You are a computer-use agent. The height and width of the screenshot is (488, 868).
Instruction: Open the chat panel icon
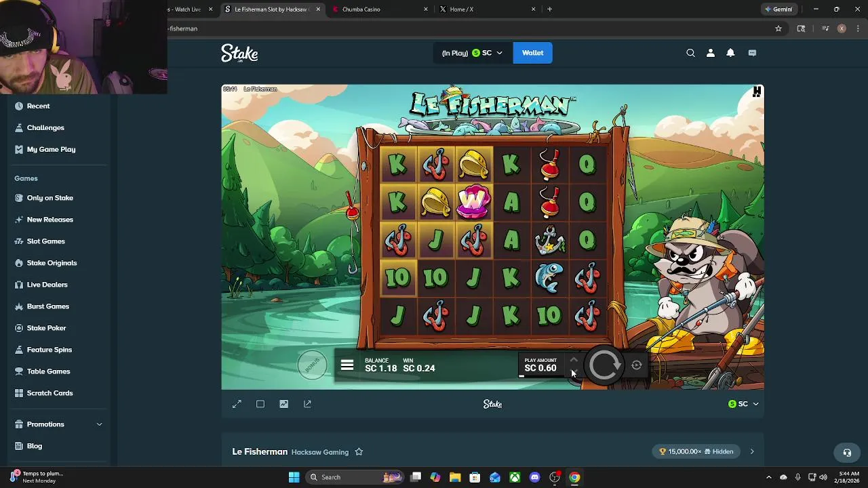coord(752,53)
